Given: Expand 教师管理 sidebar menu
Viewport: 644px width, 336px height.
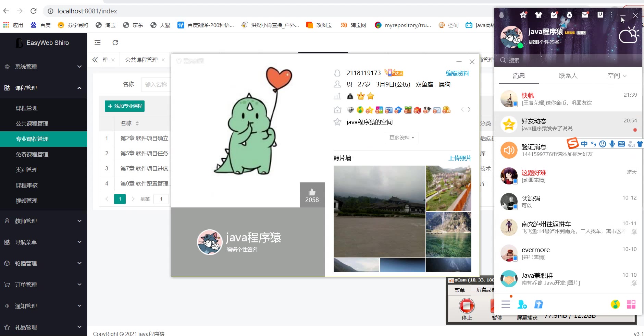Looking at the screenshot, I should point(44,221).
